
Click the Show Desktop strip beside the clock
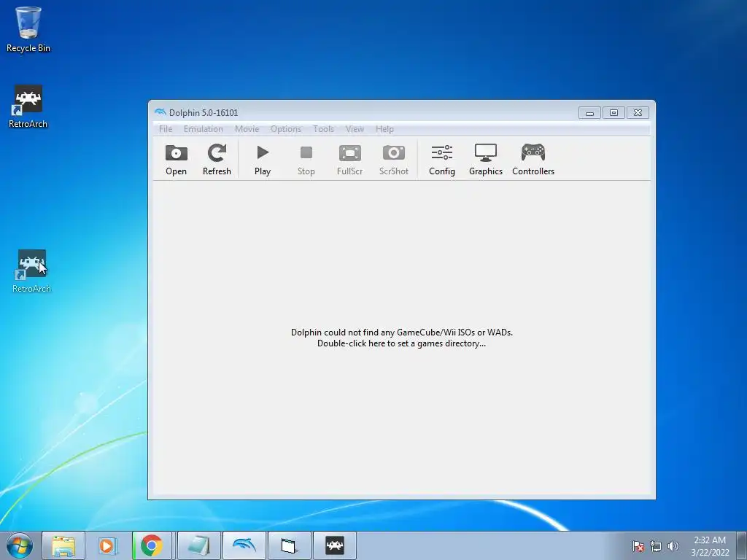(742, 545)
